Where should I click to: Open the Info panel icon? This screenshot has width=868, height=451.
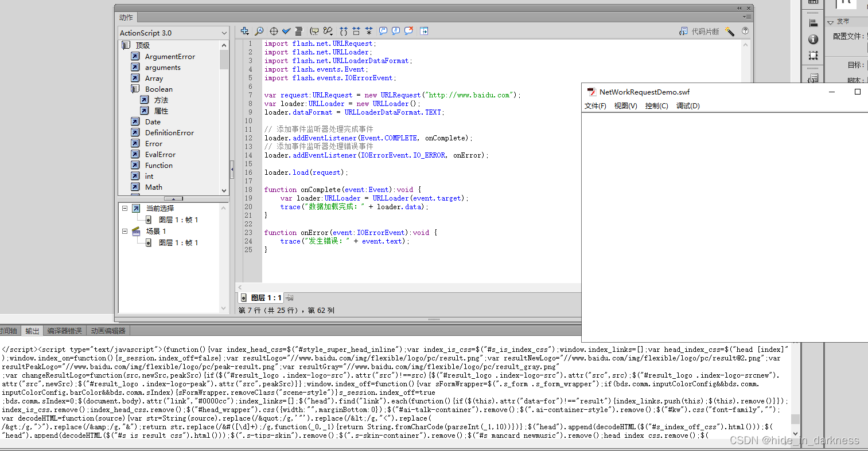pyautogui.click(x=813, y=39)
